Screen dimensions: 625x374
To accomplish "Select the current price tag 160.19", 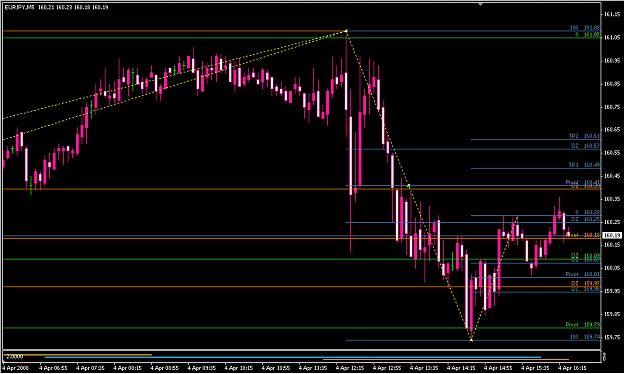I will 612,235.
